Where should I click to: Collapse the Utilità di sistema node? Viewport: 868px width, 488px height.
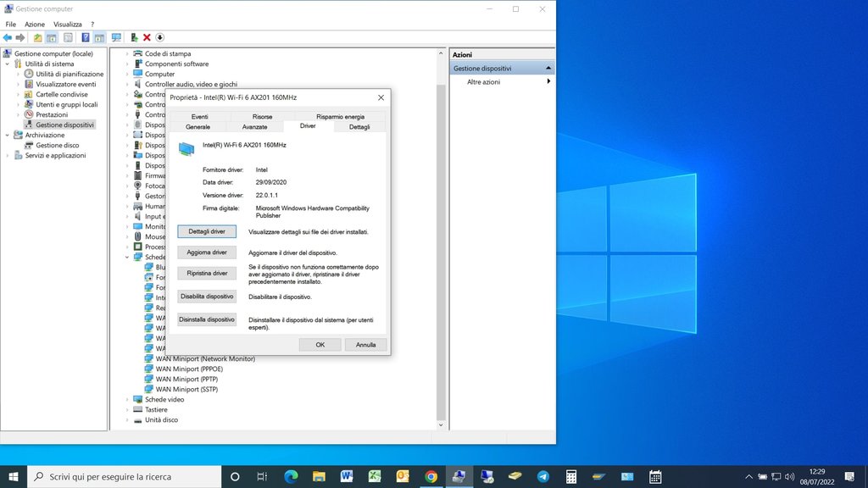point(7,64)
